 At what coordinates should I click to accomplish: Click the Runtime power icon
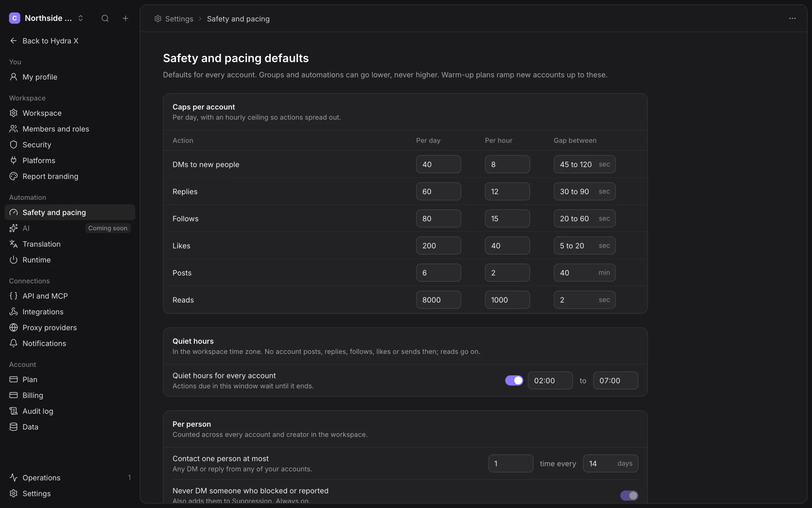(x=14, y=260)
